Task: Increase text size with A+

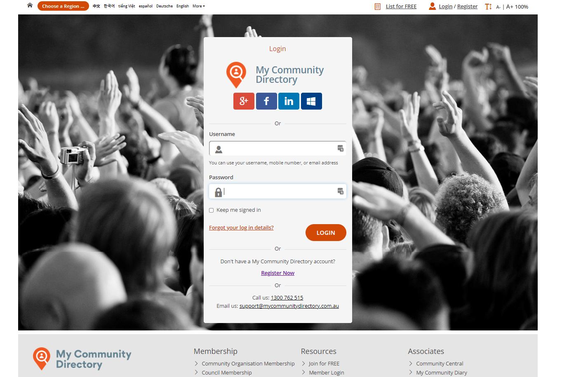Action: (510, 7)
